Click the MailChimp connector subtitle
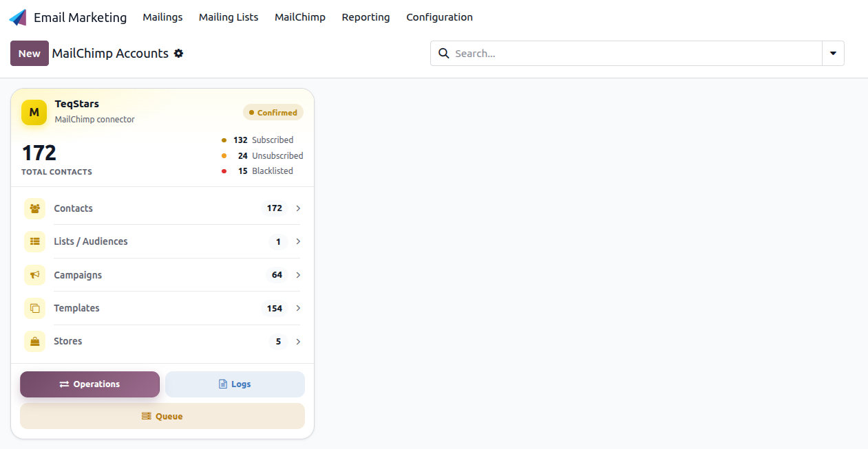The image size is (868, 449). point(95,120)
